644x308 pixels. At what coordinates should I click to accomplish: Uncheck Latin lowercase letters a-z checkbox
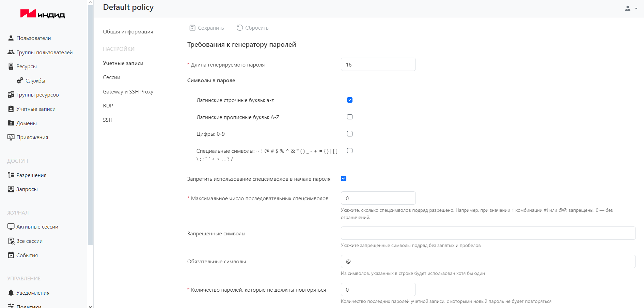(349, 100)
